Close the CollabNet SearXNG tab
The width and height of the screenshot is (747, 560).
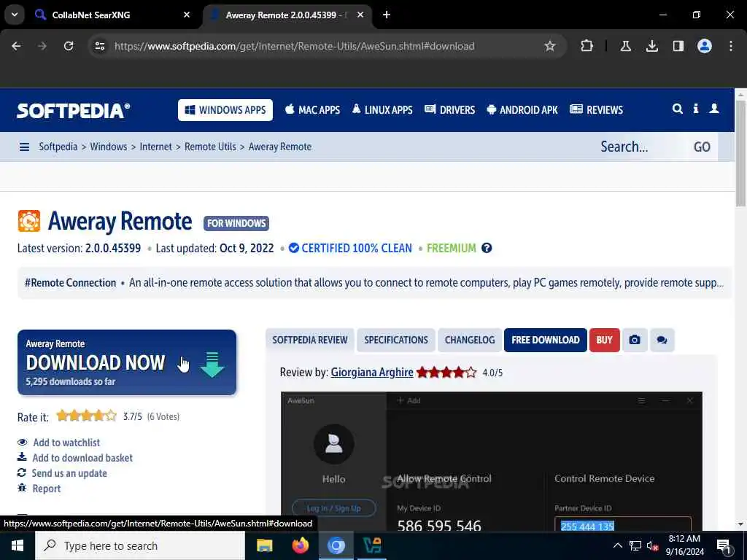[187, 15]
